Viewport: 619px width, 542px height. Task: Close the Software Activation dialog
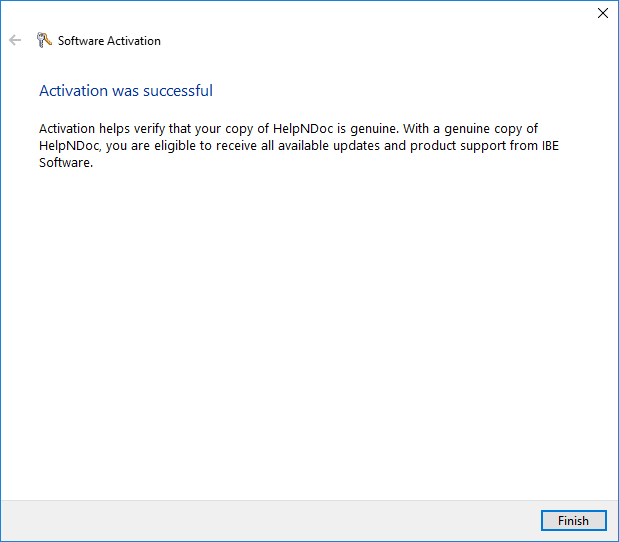602,13
